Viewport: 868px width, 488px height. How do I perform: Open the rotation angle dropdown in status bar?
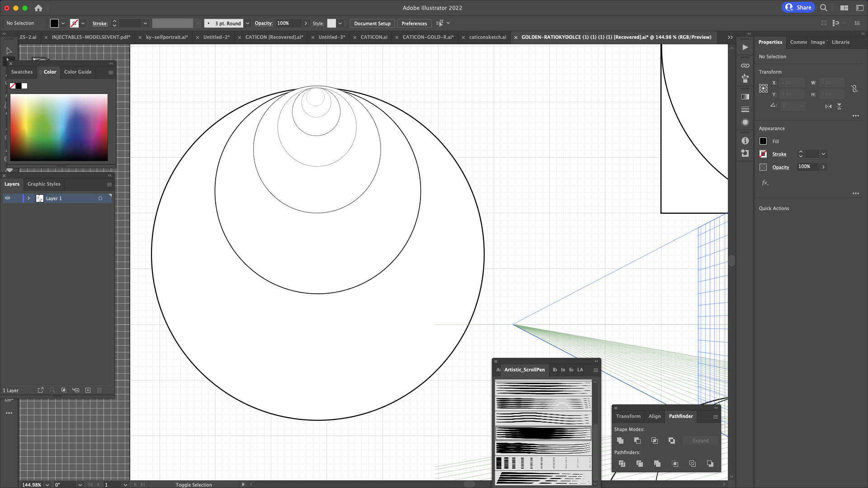pos(80,485)
